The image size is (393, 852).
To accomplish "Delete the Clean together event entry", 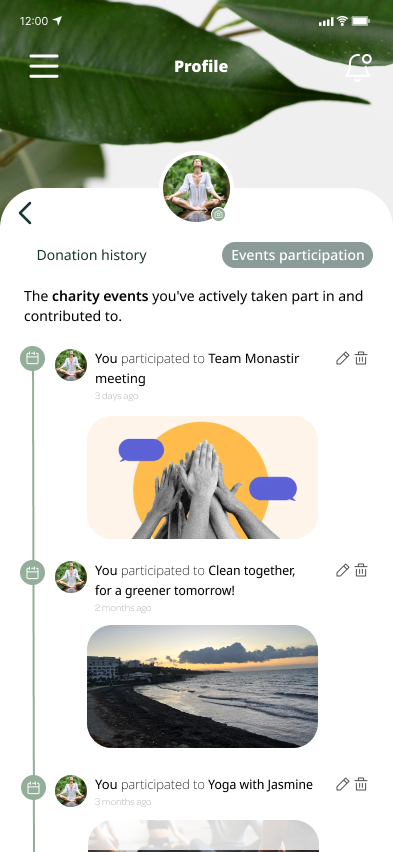I will click(361, 570).
